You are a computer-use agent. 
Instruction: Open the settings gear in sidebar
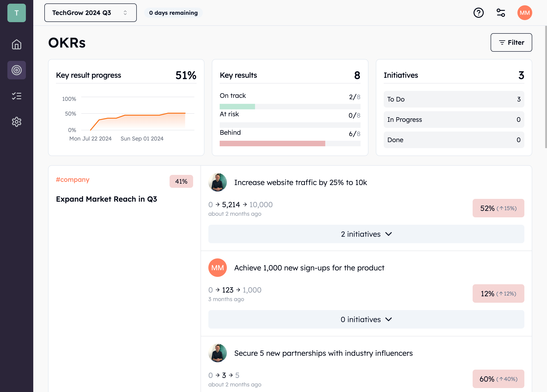pyautogui.click(x=16, y=122)
